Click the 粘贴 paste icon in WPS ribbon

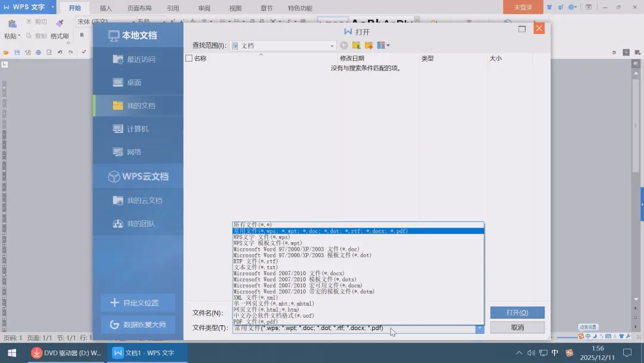click(13, 24)
